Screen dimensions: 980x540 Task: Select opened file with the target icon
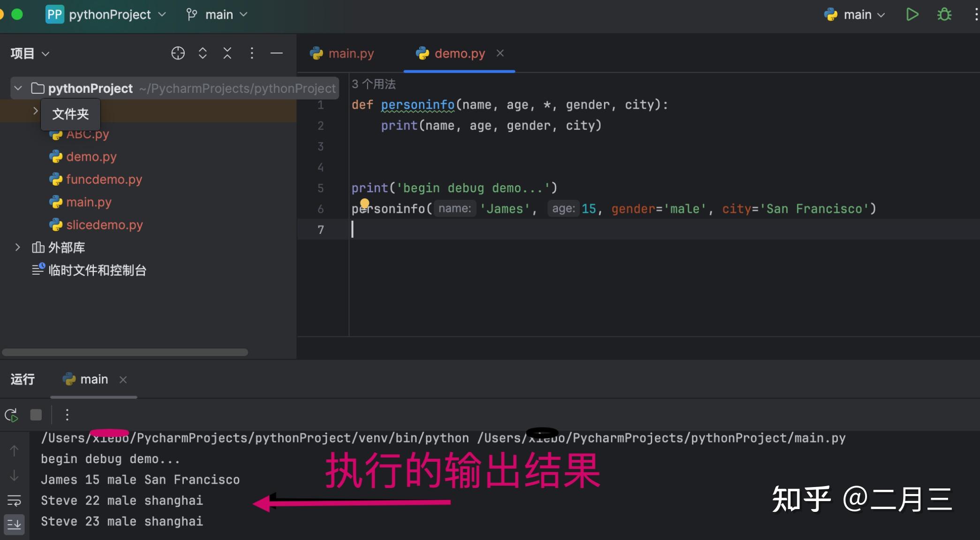(178, 53)
